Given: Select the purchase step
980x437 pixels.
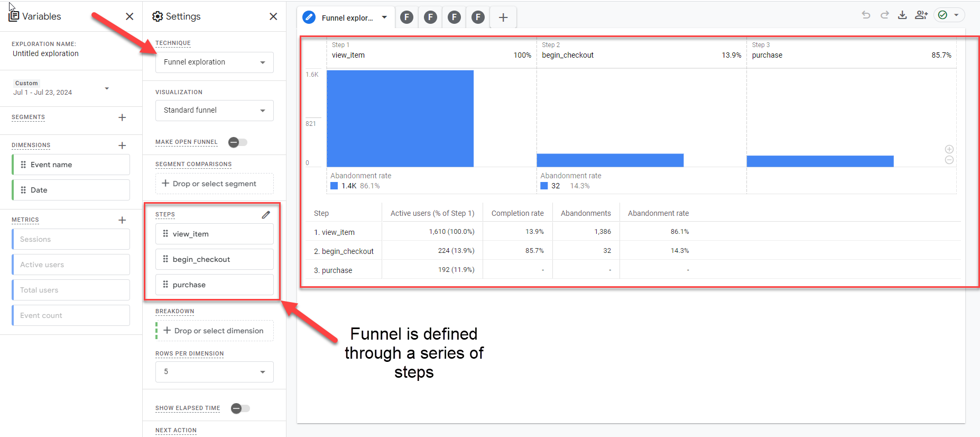Looking at the screenshot, I should pos(215,285).
